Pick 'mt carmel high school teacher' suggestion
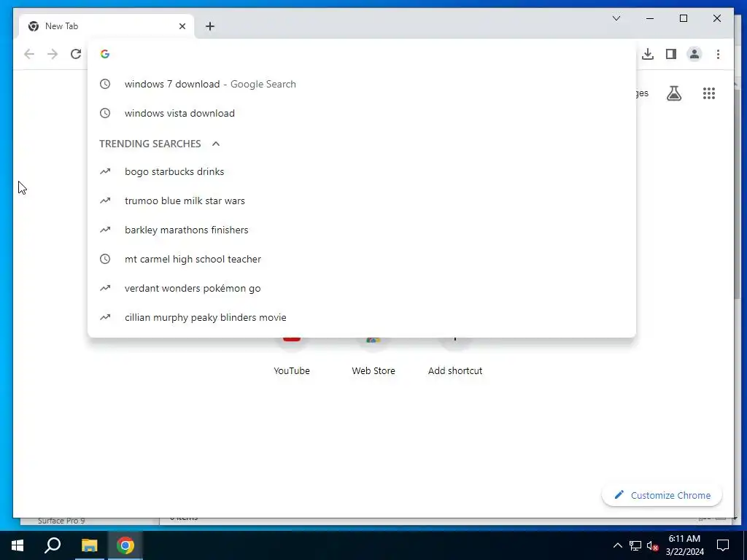747x560 pixels. [x=362, y=259]
